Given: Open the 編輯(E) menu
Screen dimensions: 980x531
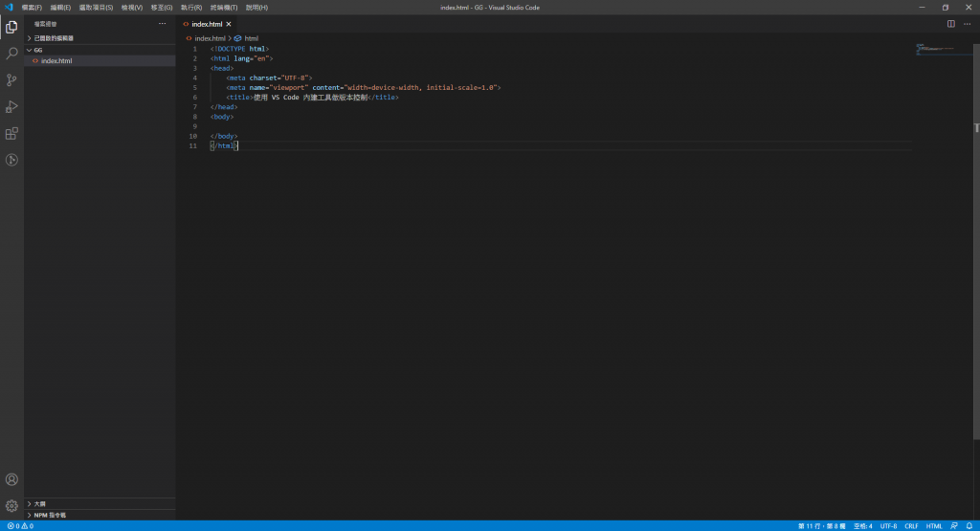Looking at the screenshot, I should [60, 8].
